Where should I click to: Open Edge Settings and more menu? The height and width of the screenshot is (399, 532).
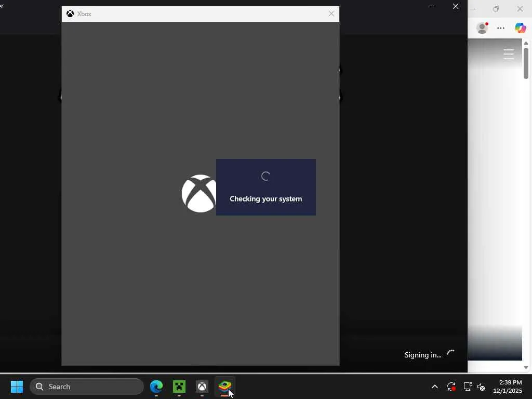point(501,28)
